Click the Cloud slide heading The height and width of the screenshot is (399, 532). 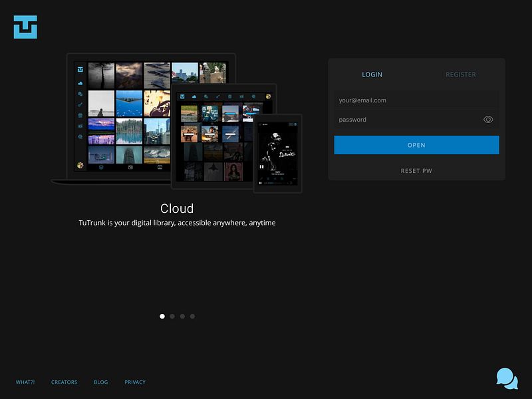[x=177, y=208]
